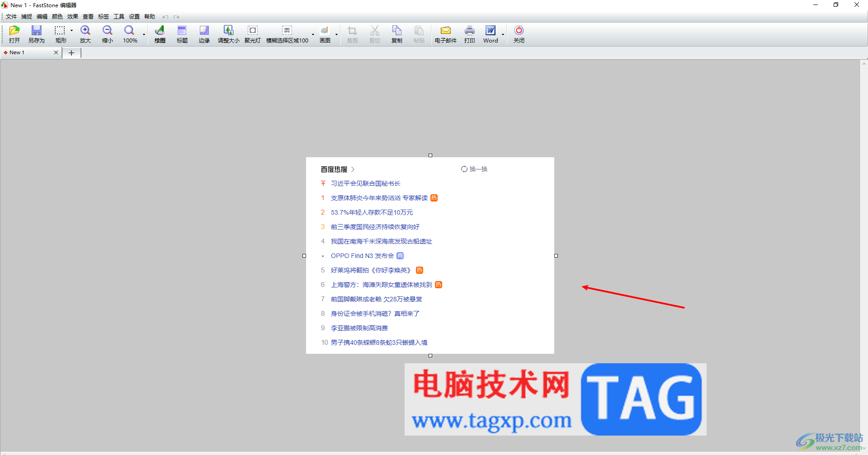The image size is (868, 455).
Task: Open the 工具 tools menu
Action: (x=119, y=17)
